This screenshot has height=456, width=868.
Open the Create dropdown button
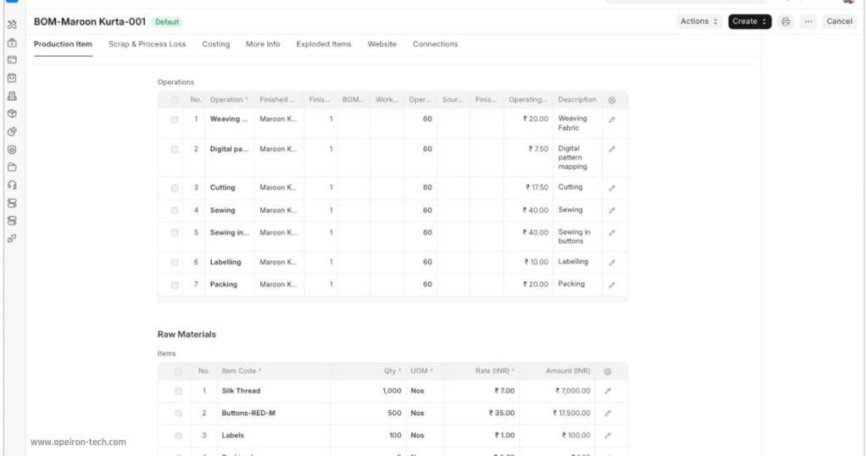749,21
